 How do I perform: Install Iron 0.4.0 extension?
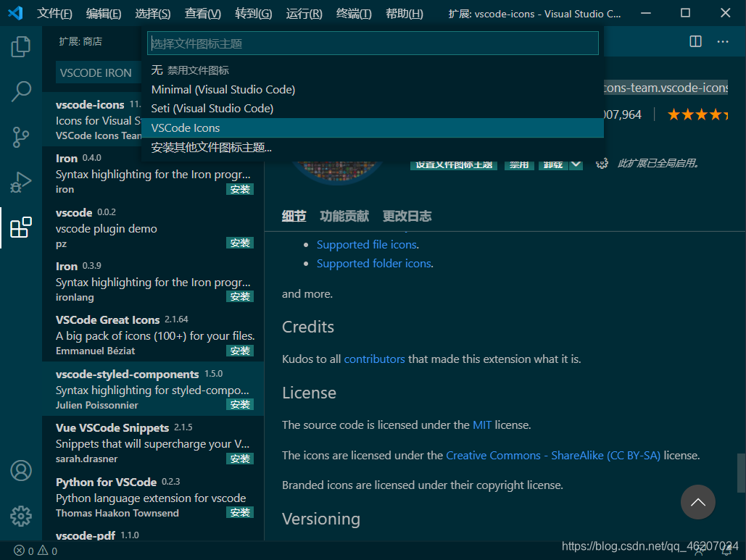point(240,189)
